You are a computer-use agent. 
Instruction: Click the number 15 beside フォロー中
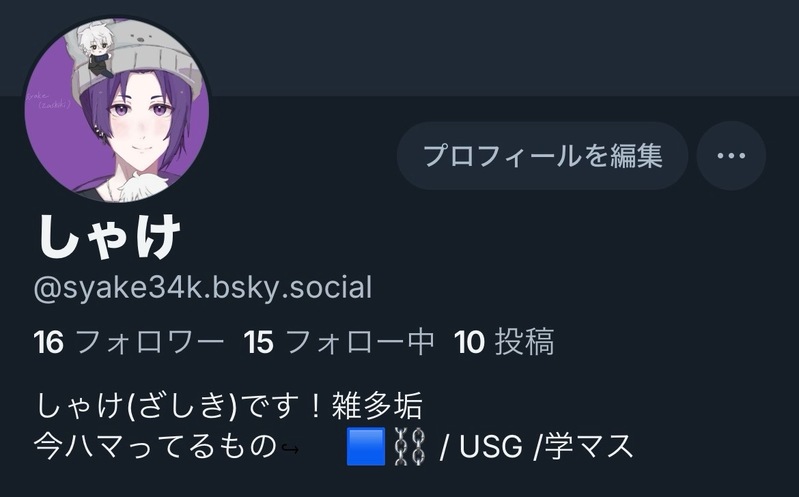click(259, 342)
